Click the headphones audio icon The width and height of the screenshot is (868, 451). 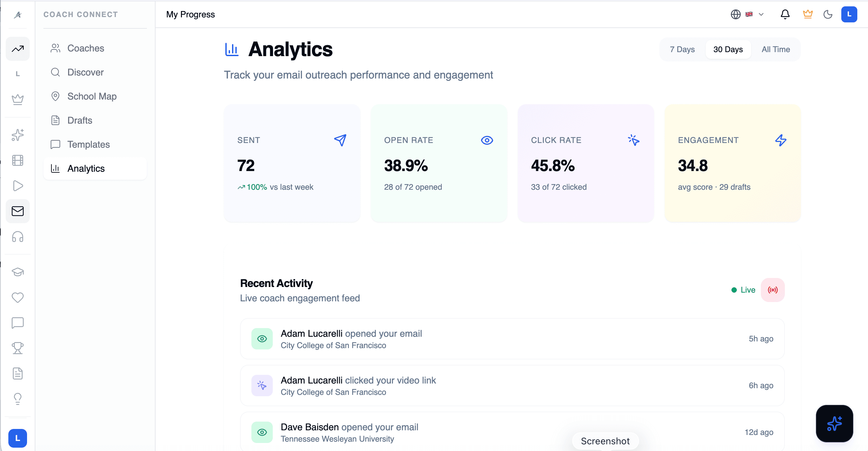[17, 237]
